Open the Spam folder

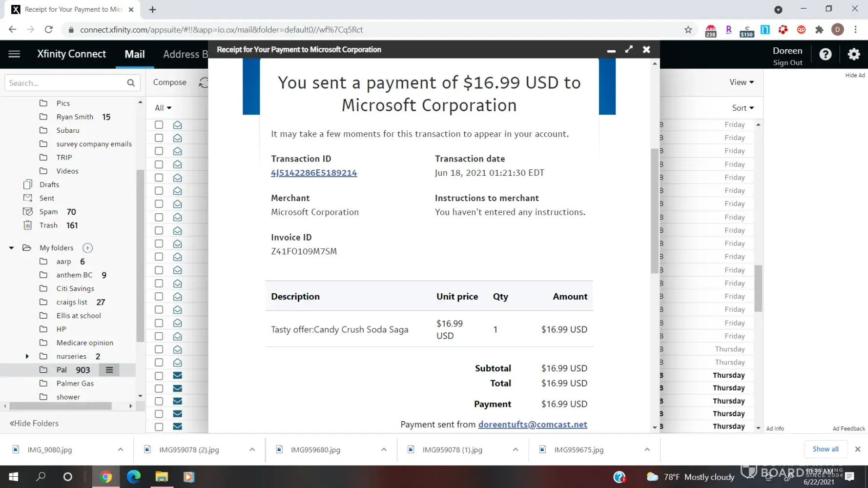coord(48,212)
